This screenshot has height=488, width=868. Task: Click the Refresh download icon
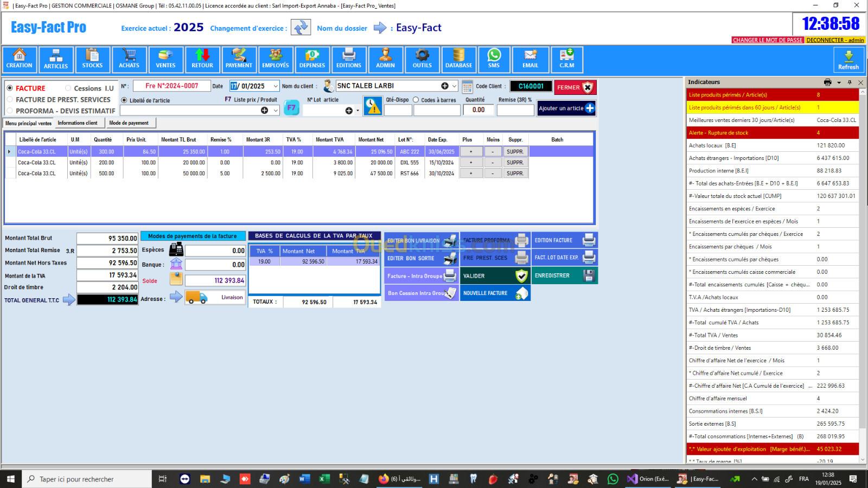(x=848, y=59)
